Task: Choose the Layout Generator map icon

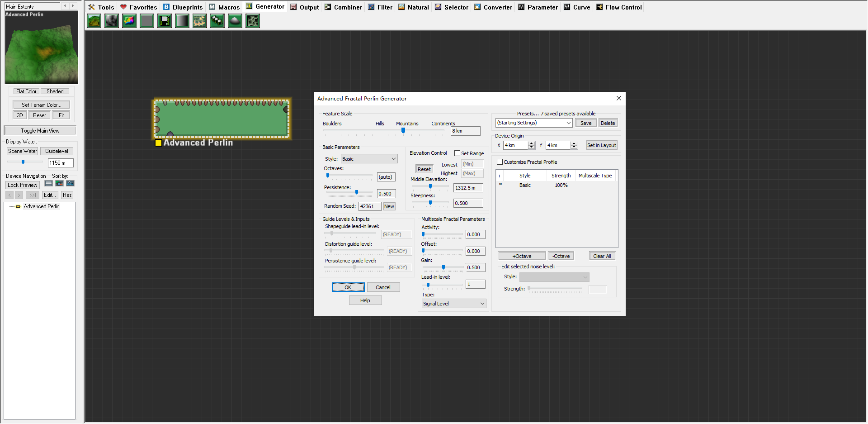Action: pos(199,21)
